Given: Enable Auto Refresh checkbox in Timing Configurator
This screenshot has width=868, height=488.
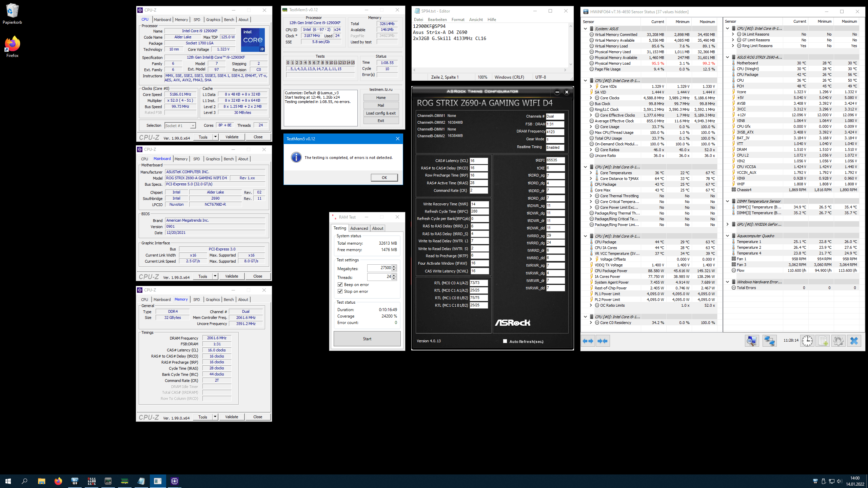Looking at the screenshot, I should tap(505, 341).
